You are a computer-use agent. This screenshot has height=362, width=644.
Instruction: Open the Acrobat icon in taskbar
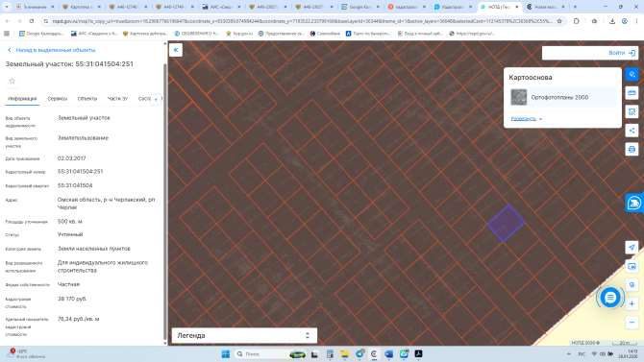point(418,353)
